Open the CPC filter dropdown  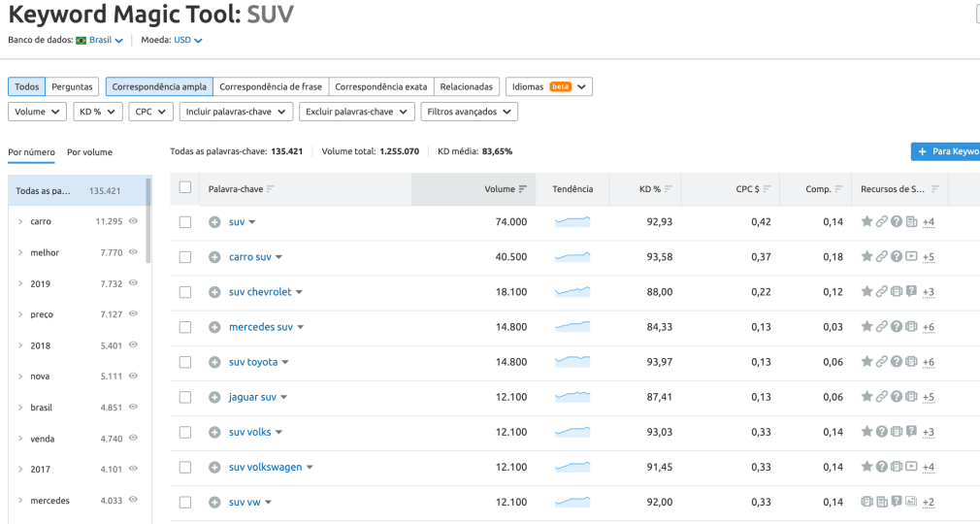(x=150, y=112)
